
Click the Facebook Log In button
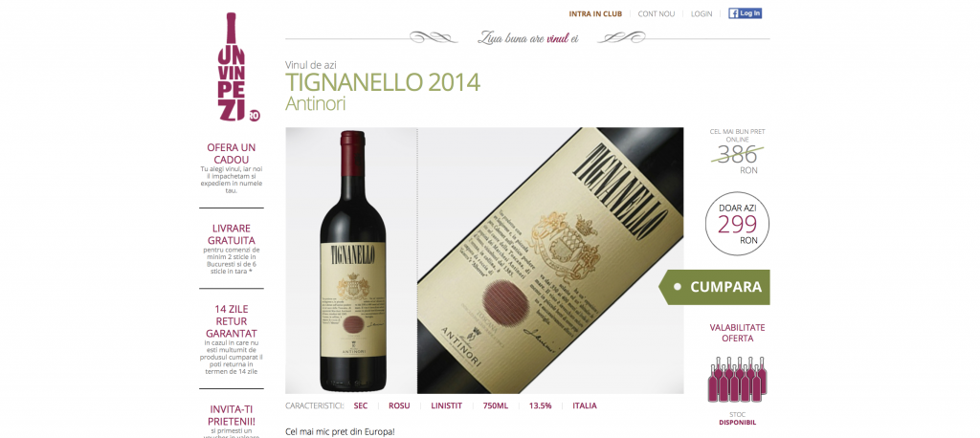click(x=745, y=13)
